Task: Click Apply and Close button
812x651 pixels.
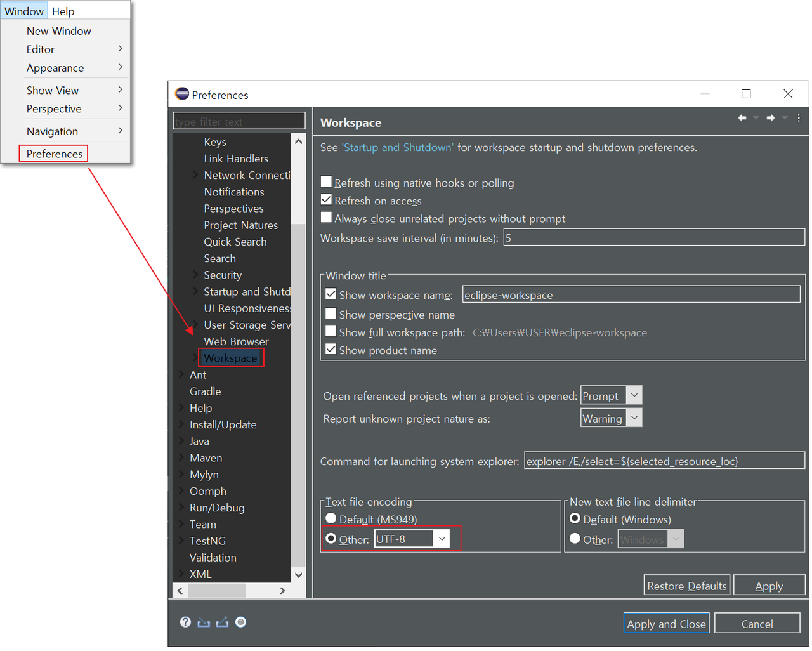Action: [666, 623]
